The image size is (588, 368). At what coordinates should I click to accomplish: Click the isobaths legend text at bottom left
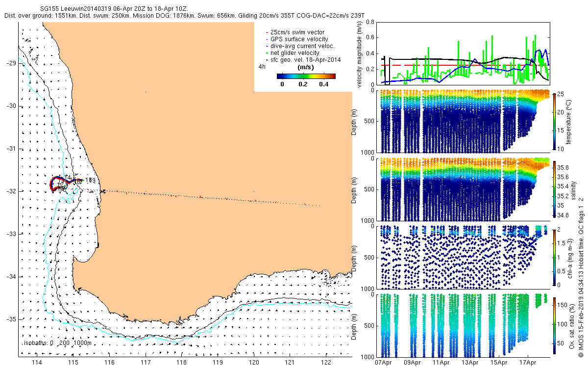[x=57, y=343]
